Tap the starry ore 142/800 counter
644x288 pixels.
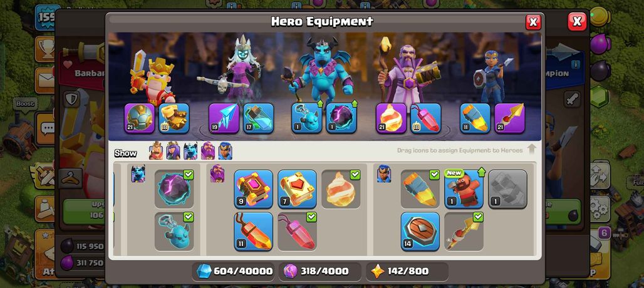(402, 271)
